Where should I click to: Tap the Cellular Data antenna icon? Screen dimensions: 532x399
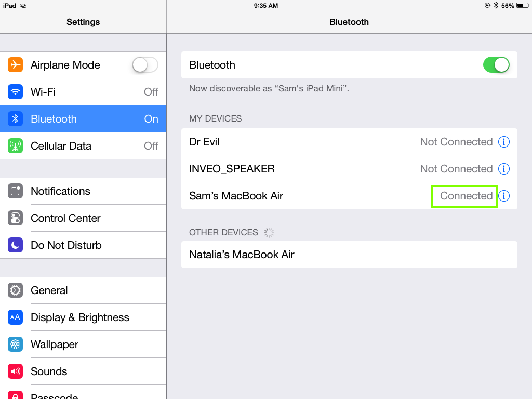point(16,146)
